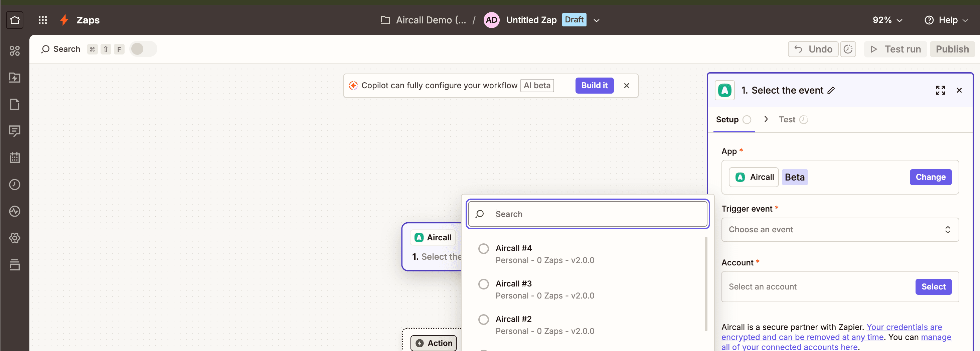This screenshot has height=351, width=980.
Task: Flip the toggle switch next to Search
Action: (x=143, y=49)
